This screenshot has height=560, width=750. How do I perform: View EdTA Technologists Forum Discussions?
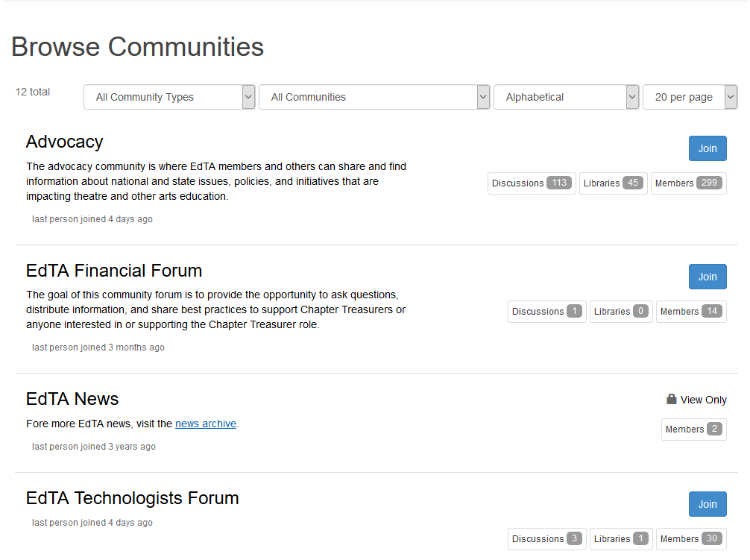coord(546,539)
